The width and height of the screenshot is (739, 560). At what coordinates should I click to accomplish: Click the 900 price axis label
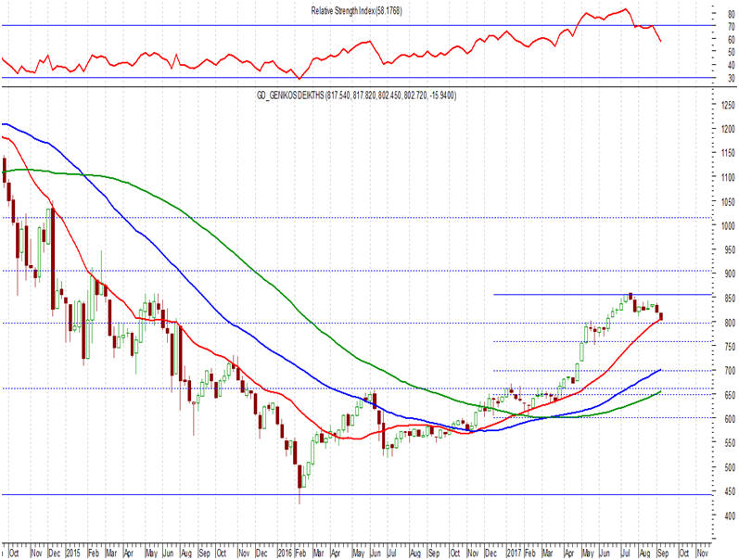pos(730,274)
